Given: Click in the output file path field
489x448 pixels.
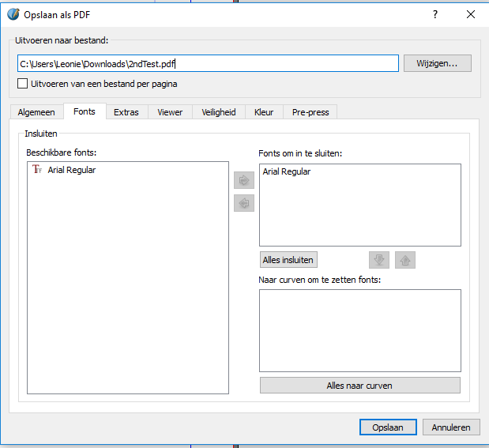Looking at the screenshot, I should click(208, 63).
